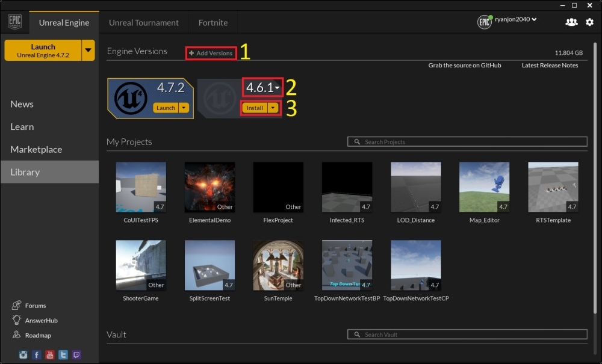Open the Install options dropdown arrow

273,108
